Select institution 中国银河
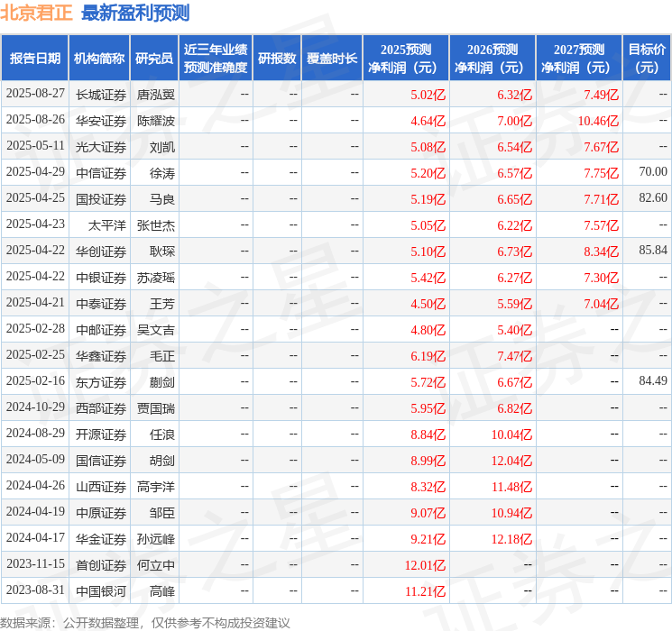The width and height of the screenshot is (672, 631). click(101, 591)
